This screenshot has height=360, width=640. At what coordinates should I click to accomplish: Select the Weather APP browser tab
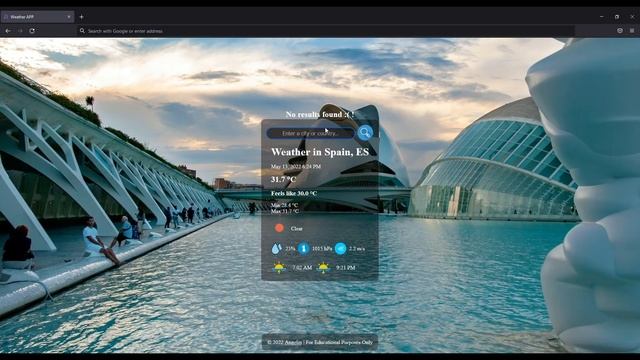(37, 17)
